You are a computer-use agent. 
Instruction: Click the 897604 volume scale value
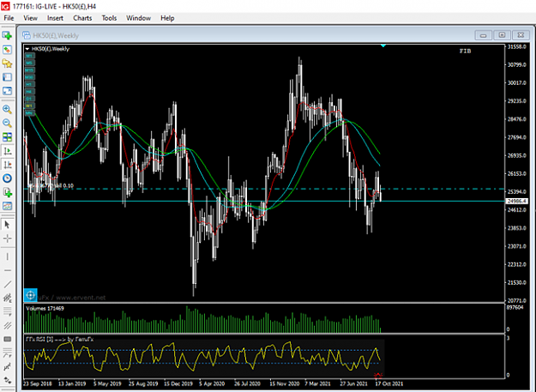[x=515, y=307]
